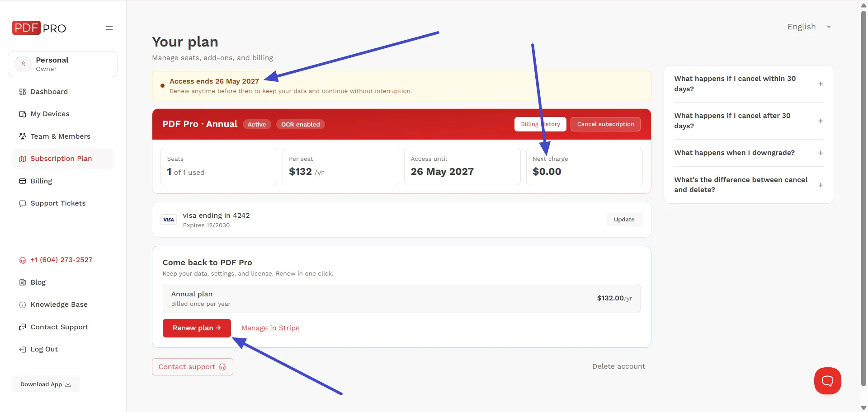Click the 'OCR enabled' badge
868x412 pixels.
pos(301,124)
